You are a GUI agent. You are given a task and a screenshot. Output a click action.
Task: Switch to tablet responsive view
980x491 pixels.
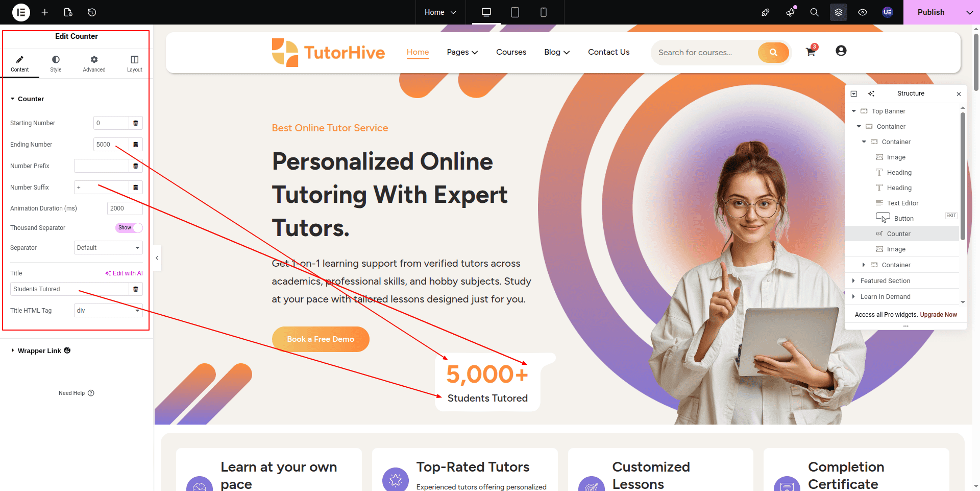tap(515, 12)
